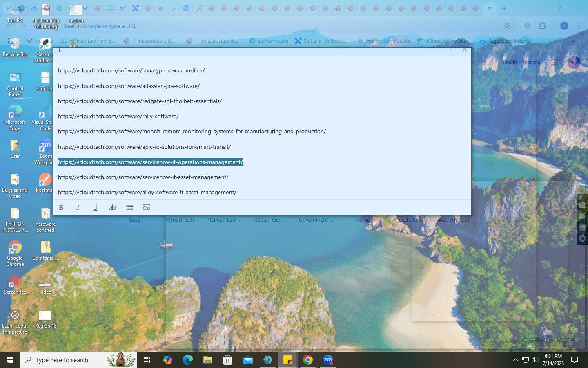
Task: Select the Recycle Bin desktop icon
Action: pyautogui.click(x=15, y=47)
